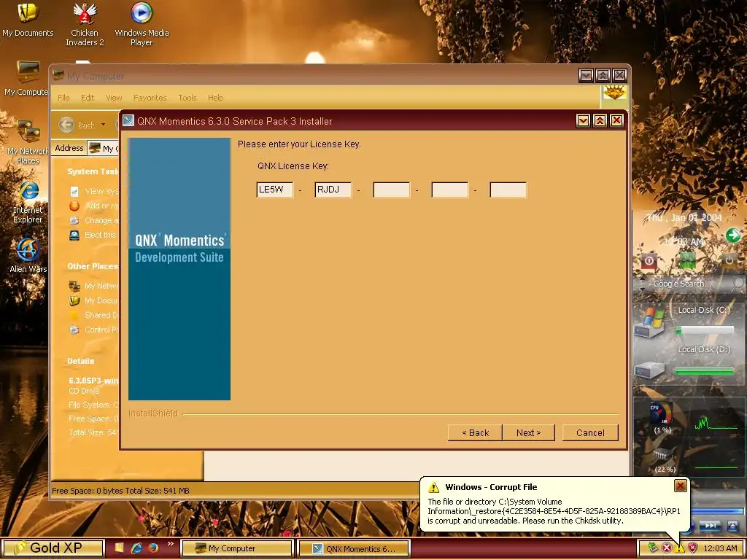
Task: Select the My Computer desktop icon
Action: [x=26, y=79]
